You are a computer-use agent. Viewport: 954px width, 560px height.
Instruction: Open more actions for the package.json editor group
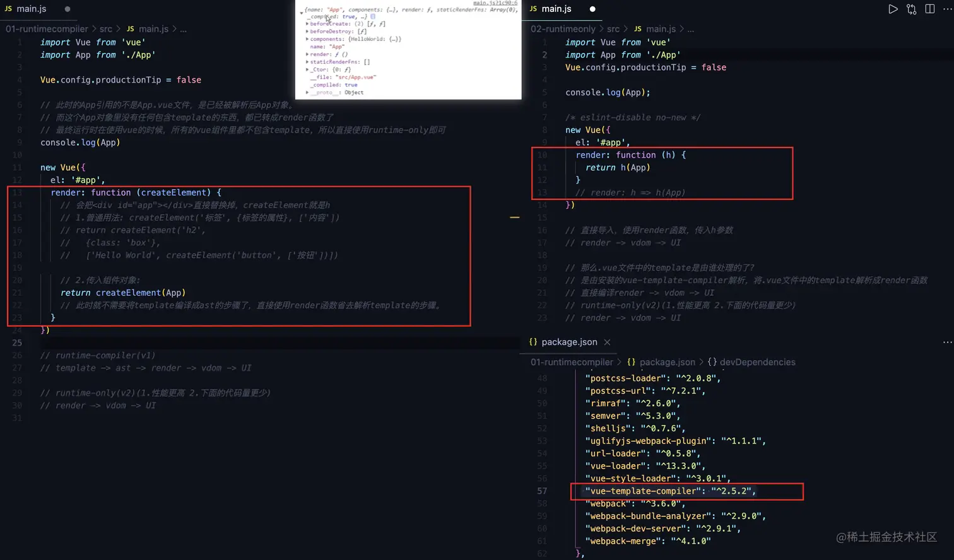pyautogui.click(x=947, y=342)
